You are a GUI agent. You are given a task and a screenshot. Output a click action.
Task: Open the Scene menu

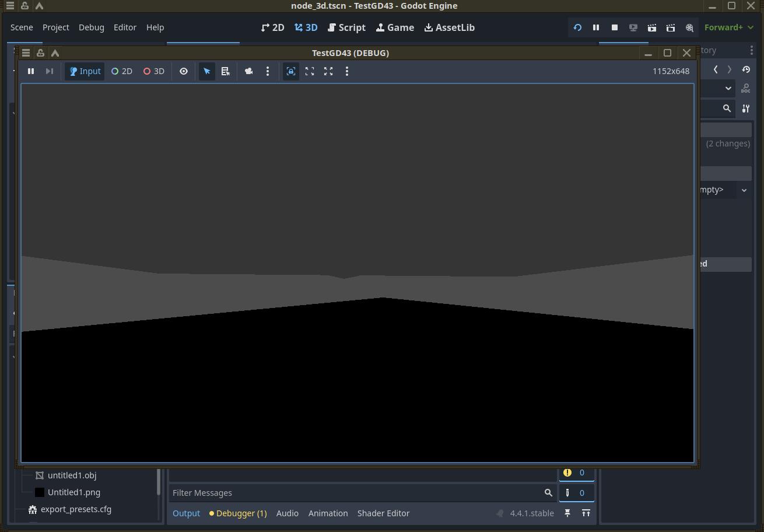(22, 27)
